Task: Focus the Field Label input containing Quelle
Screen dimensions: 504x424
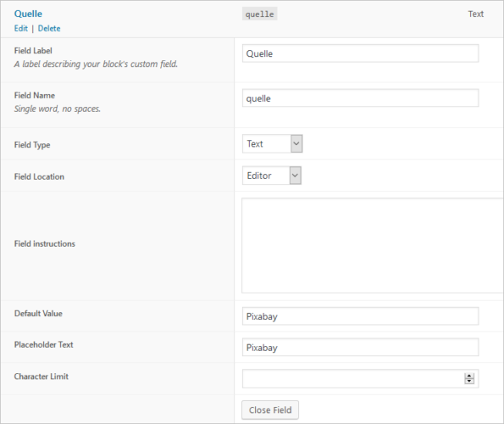Action: [x=360, y=53]
